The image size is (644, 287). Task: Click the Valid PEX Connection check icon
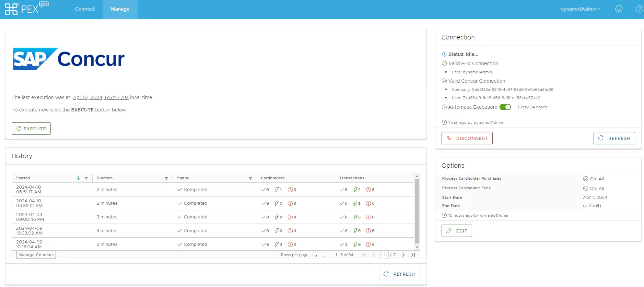pos(444,63)
